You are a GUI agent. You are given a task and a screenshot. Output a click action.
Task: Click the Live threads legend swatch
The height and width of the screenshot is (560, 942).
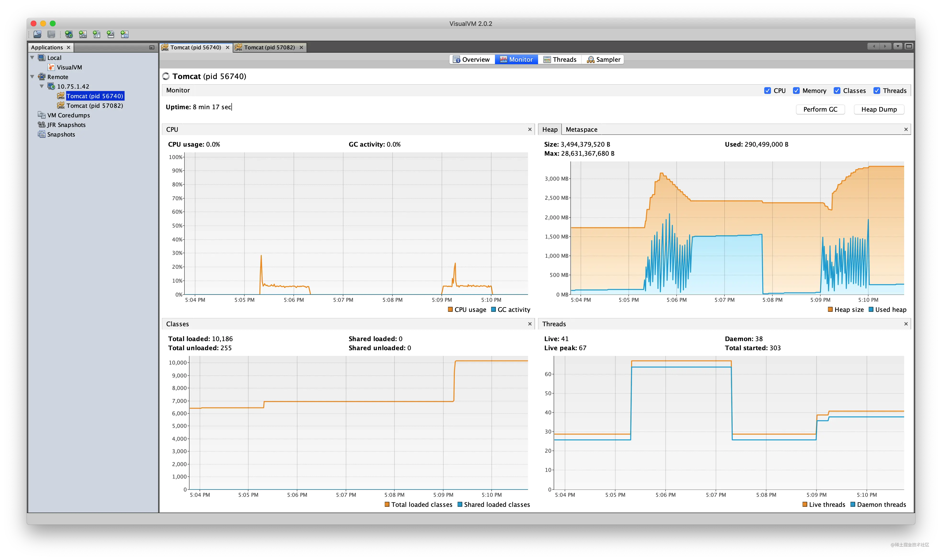tap(805, 504)
